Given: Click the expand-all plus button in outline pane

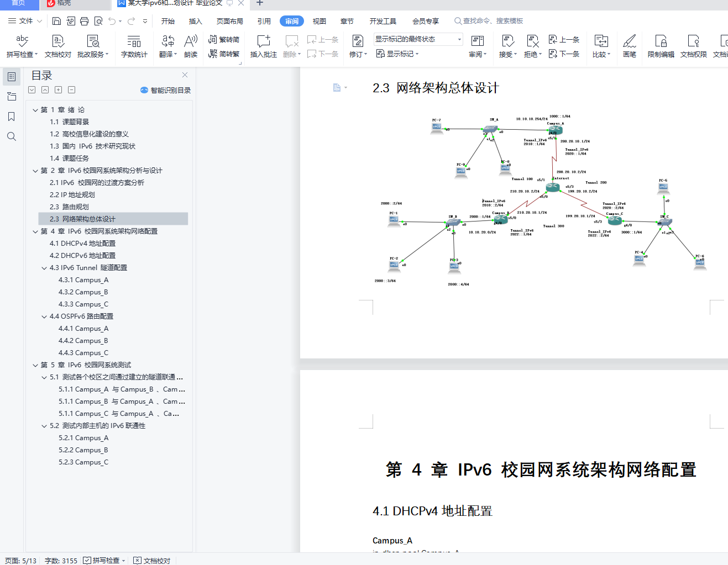Looking at the screenshot, I should click(58, 89).
